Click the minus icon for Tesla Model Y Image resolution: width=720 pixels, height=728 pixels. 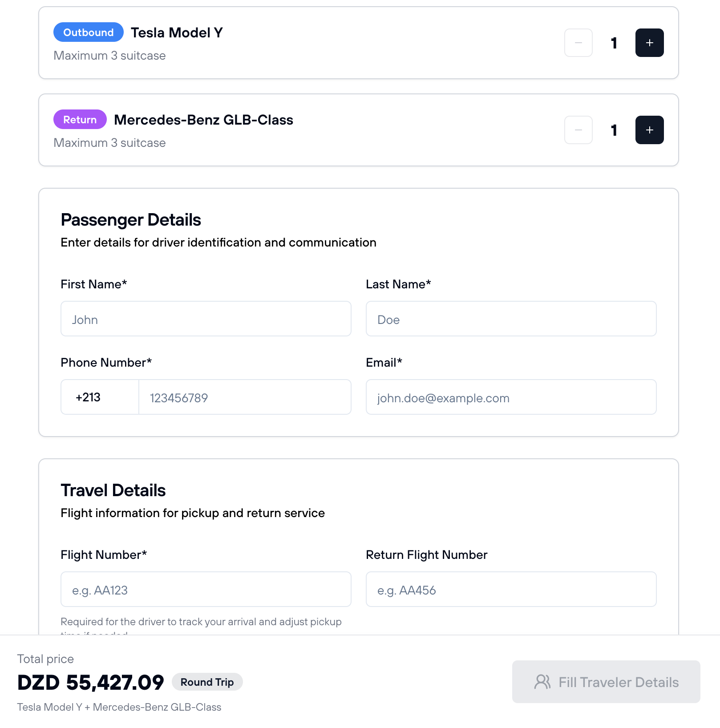[x=578, y=43]
